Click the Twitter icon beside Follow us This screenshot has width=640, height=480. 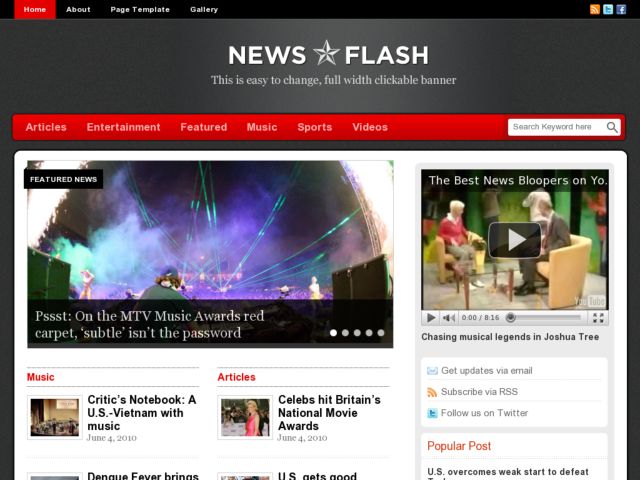coord(432,413)
